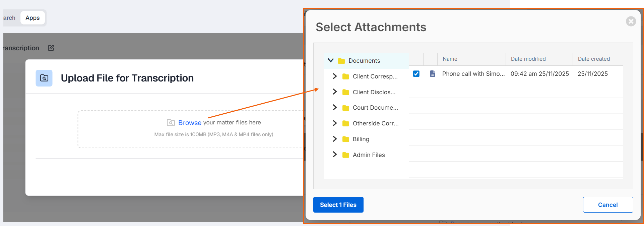Collapse the Documents folder tree
The image size is (644, 226).
[331, 60]
